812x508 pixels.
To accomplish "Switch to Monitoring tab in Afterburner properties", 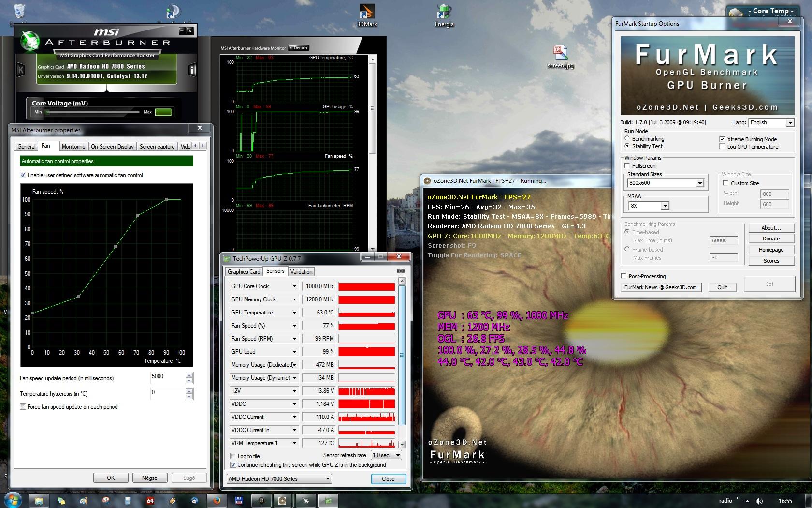I will (x=73, y=147).
